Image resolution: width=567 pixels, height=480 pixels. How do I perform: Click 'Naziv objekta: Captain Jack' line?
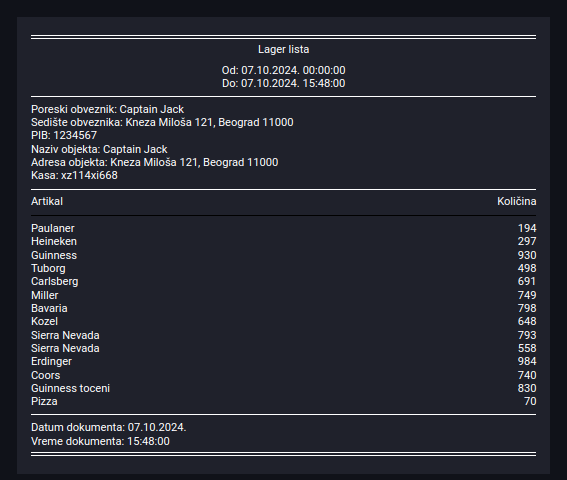click(99, 149)
